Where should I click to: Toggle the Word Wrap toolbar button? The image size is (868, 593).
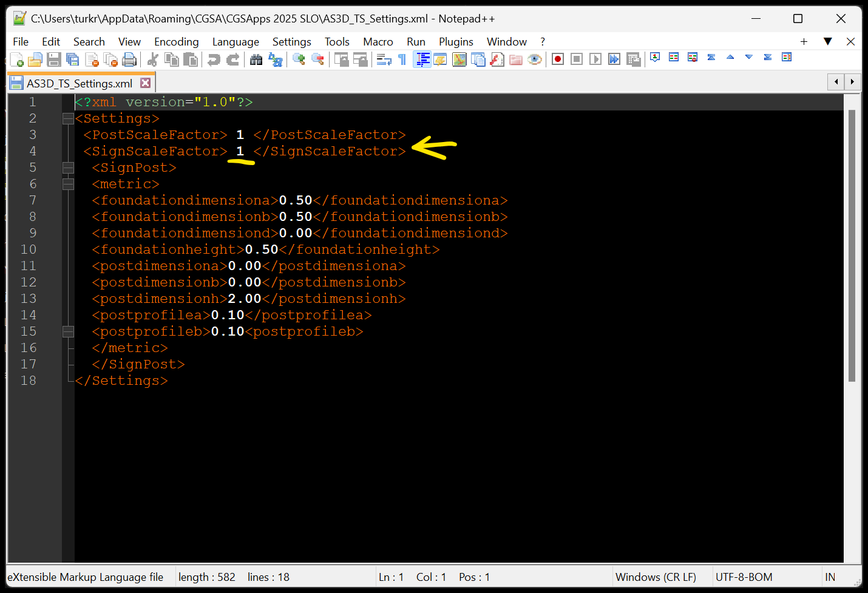coord(384,59)
